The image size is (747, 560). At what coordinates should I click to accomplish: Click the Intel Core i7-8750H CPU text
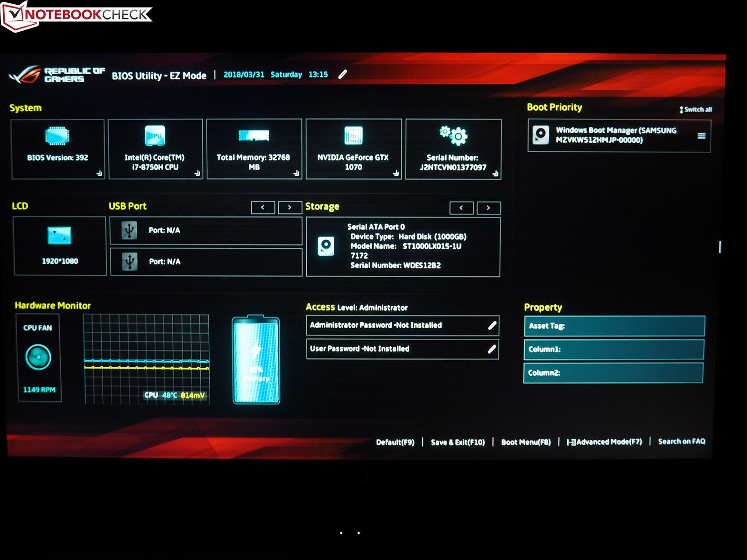(155, 162)
